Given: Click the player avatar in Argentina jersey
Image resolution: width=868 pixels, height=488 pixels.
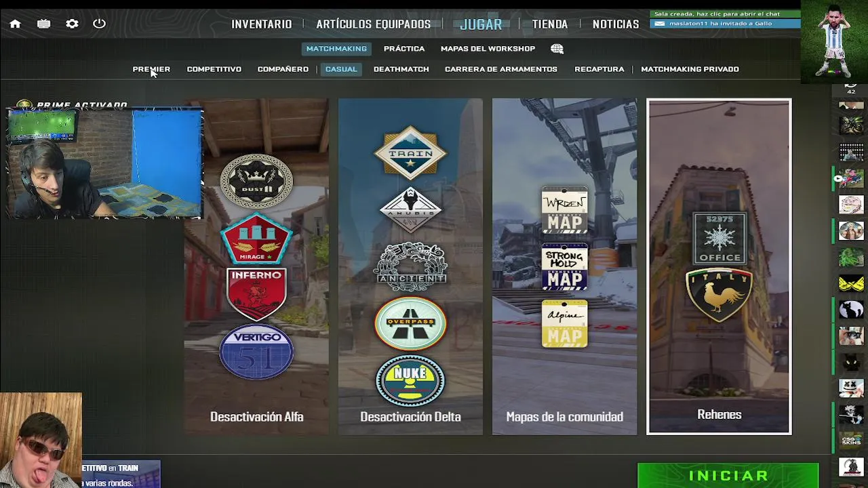Looking at the screenshot, I should click(835, 41).
